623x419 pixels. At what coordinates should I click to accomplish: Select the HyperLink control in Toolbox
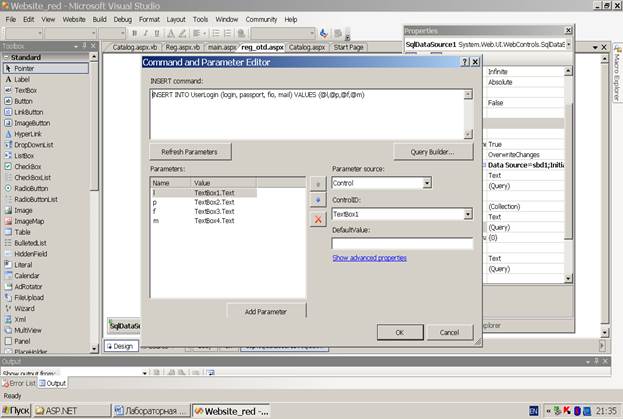coord(45,134)
